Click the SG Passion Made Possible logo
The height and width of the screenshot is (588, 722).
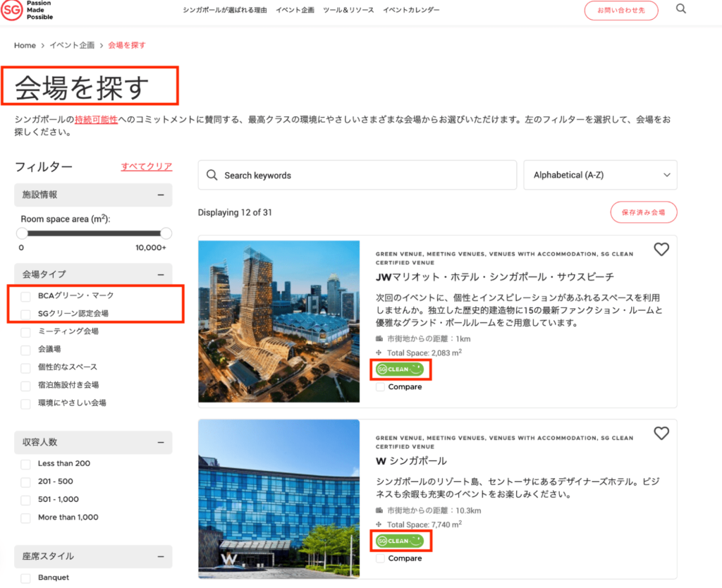(x=27, y=10)
